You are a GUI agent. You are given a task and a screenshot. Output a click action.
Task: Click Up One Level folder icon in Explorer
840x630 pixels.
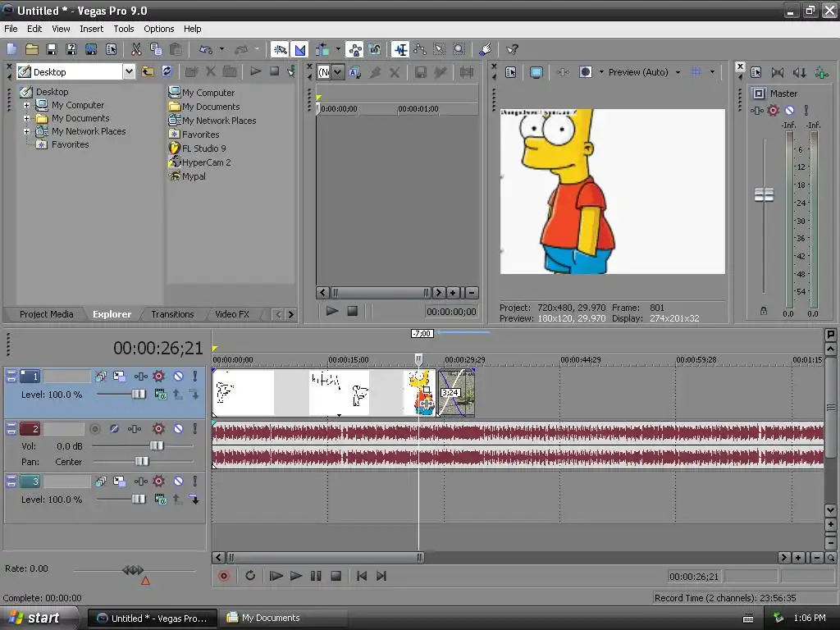coord(148,72)
